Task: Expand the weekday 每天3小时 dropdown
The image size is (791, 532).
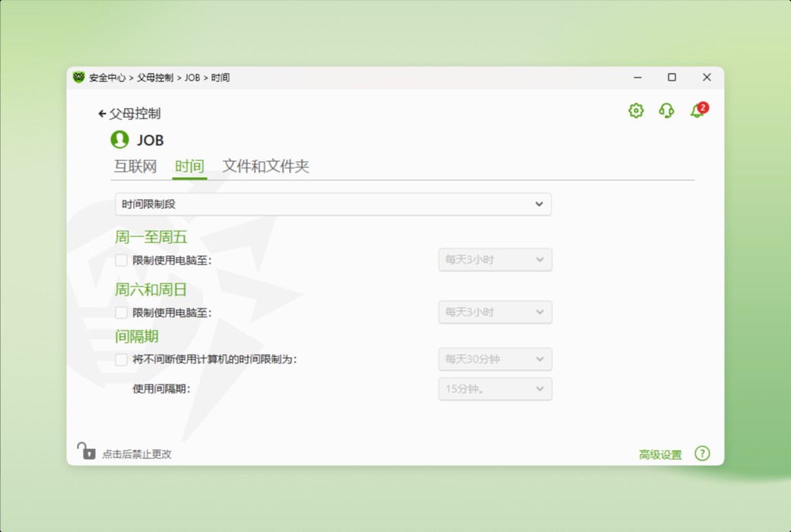Action: pos(494,259)
